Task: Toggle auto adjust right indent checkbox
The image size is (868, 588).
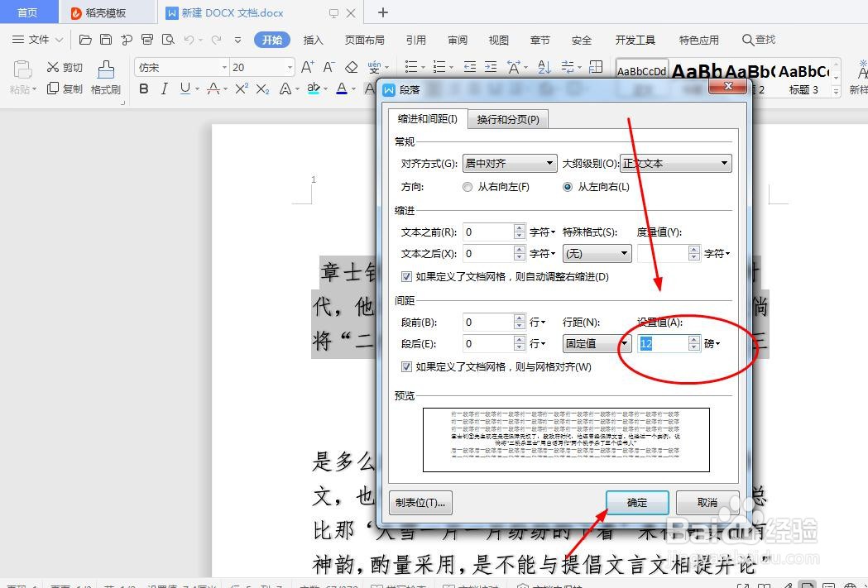Action: click(x=406, y=276)
